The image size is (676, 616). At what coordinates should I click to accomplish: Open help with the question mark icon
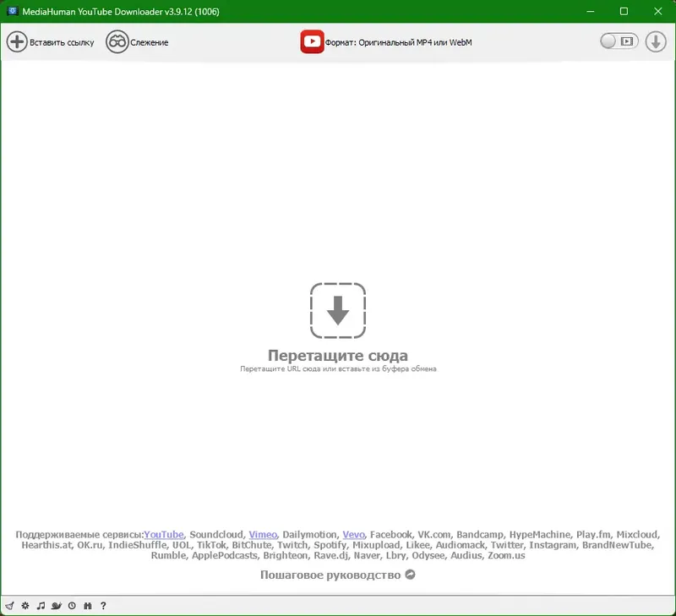pos(103,606)
